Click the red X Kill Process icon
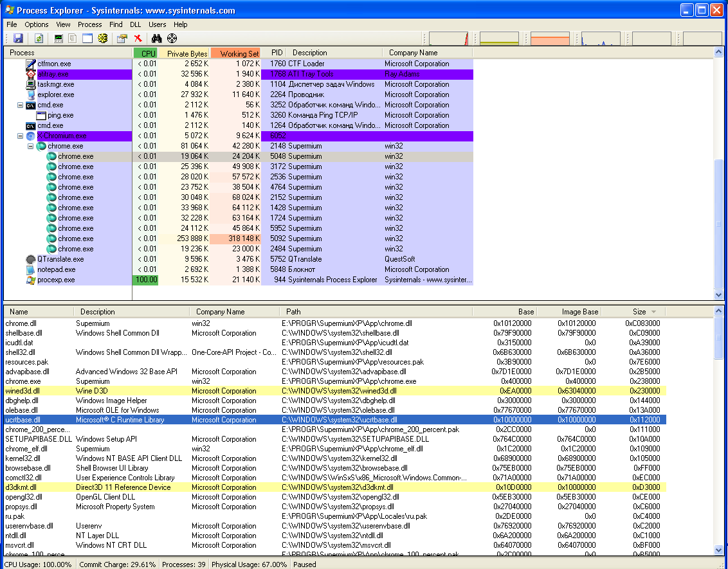This screenshot has width=728, height=569. tap(138, 39)
